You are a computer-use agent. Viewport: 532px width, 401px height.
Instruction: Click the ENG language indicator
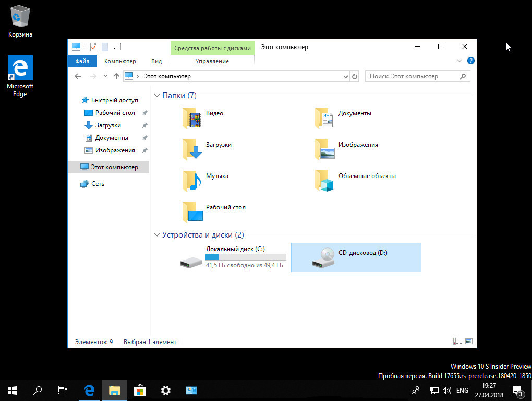[x=462, y=391]
